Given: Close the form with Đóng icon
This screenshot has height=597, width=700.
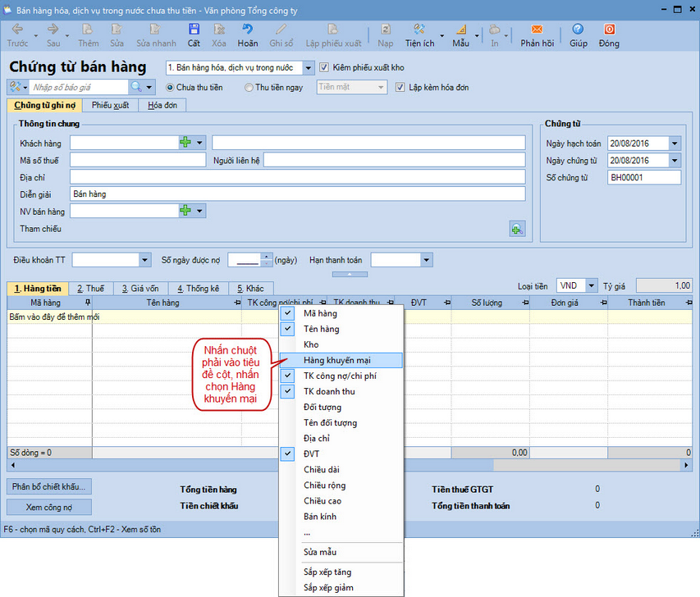Looking at the screenshot, I should [x=610, y=30].
